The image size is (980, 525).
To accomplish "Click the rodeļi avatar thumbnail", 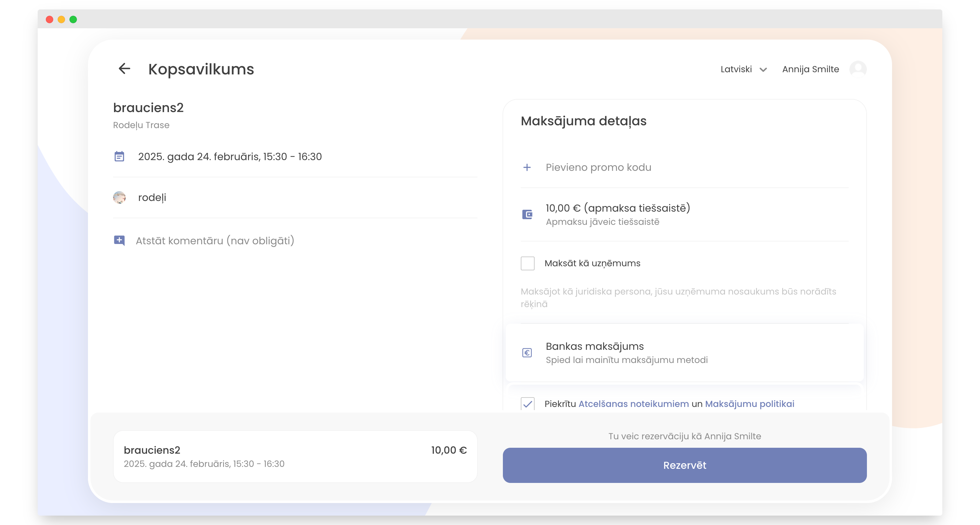I will pos(119,198).
